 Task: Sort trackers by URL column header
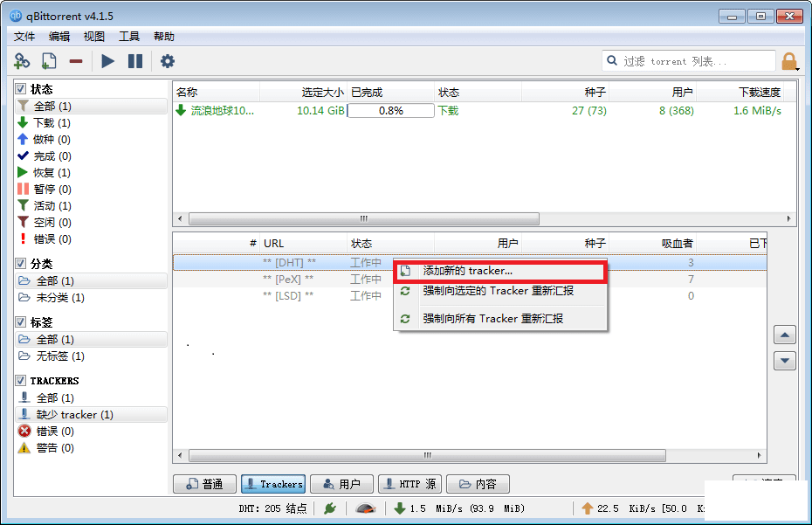click(x=303, y=243)
